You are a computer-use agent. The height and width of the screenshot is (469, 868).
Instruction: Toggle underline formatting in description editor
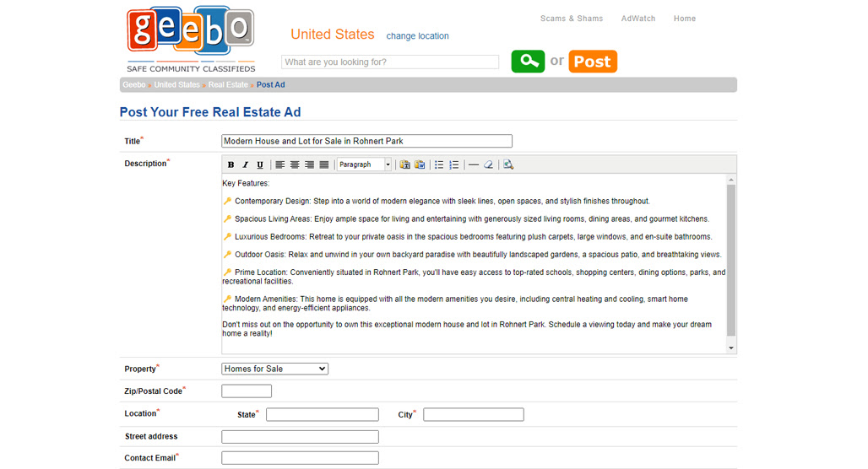pyautogui.click(x=259, y=164)
